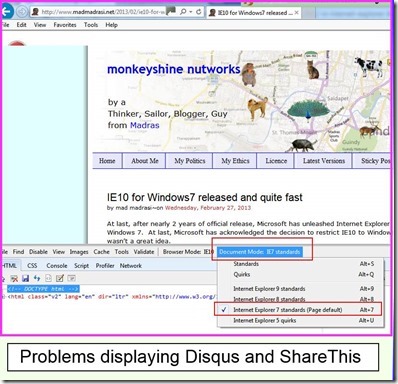Go back with the browser Back arrow
Viewport: 398px width, 384px height.
[x=6, y=12]
